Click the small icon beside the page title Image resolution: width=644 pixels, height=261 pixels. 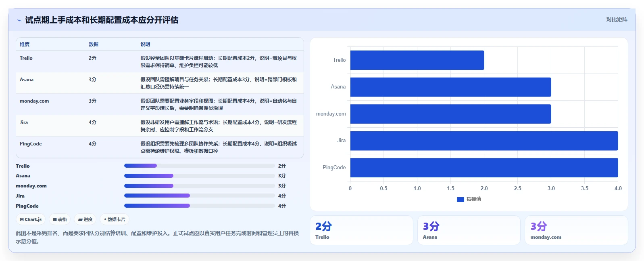(19, 20)
